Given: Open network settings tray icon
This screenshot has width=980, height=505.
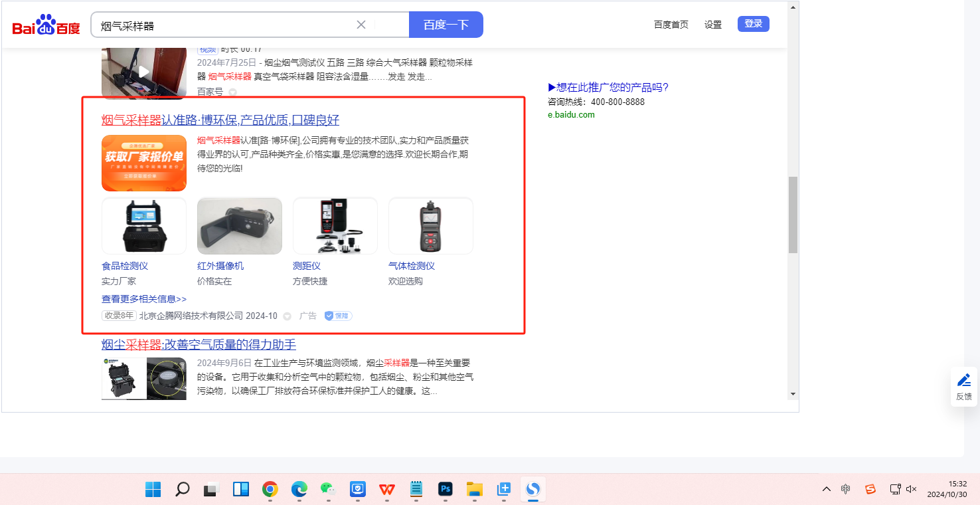Looking at the screenshot, I should tap(895, 489).
